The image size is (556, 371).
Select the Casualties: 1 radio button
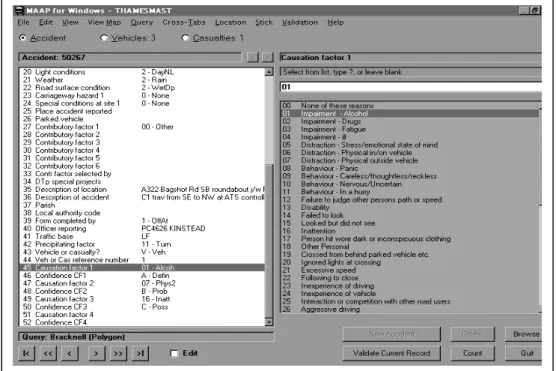coord(185,38)
